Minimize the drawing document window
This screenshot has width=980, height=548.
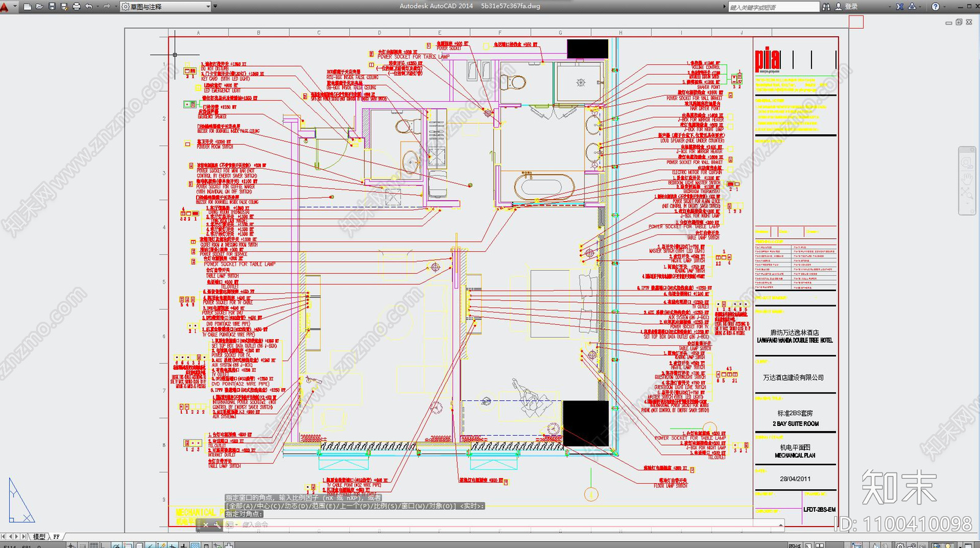[949, 23]
